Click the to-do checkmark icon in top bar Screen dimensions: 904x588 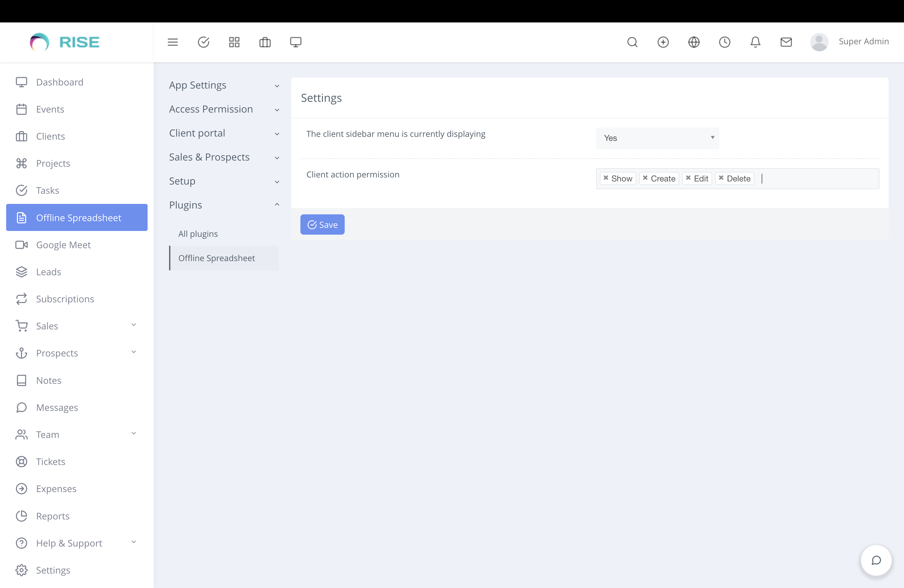tap(204, 42)
